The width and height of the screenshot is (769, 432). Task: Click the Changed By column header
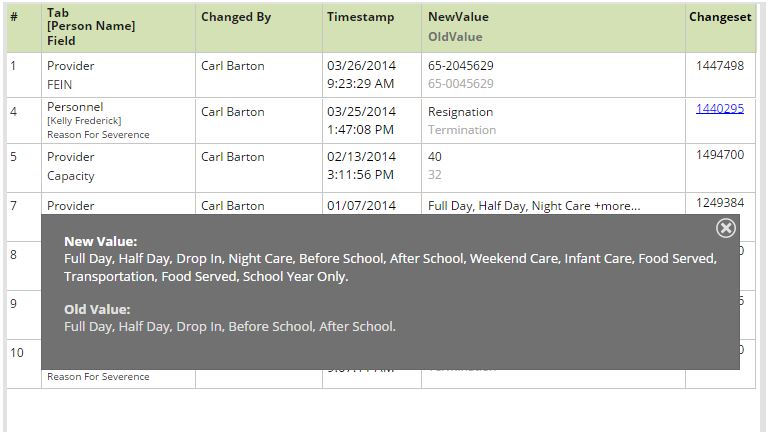236,17
